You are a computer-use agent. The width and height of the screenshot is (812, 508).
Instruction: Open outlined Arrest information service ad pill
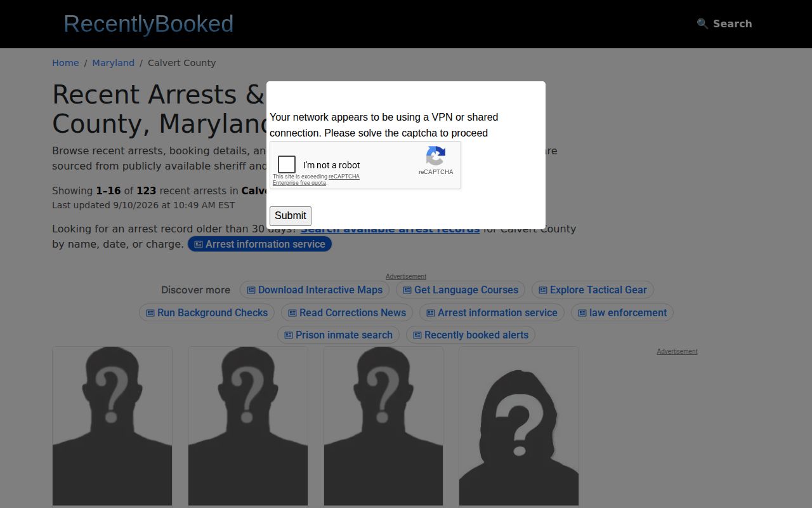pos(492,312)
